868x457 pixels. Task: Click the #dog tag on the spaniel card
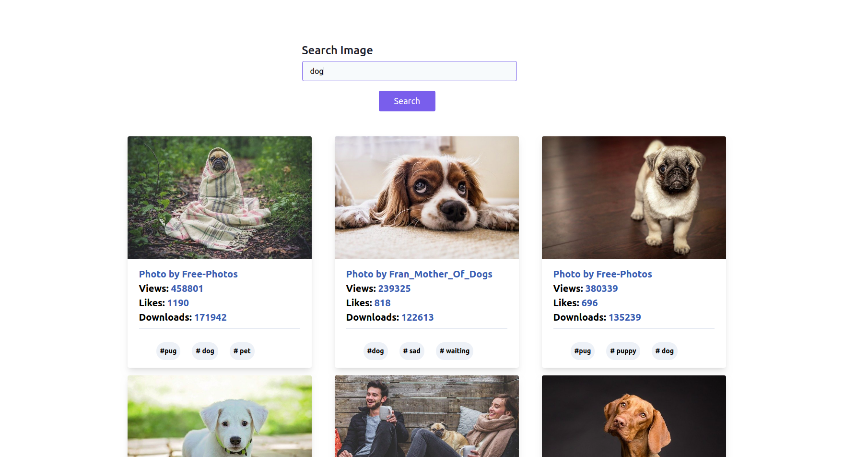tap(375, 351)
